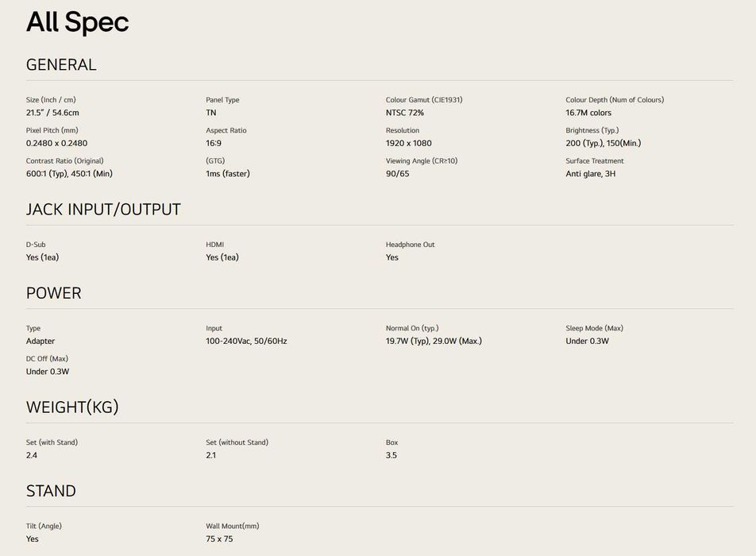Select the Set (without Stand) label

237,442
